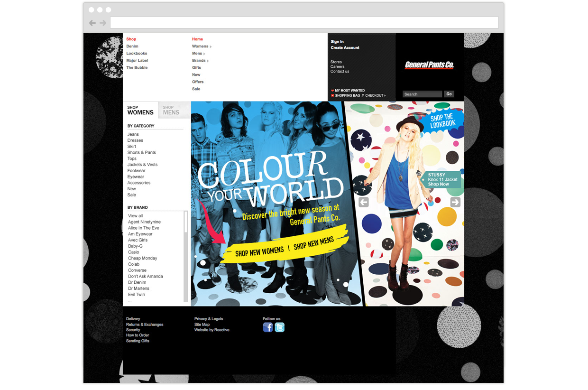Image resolution: width=588 pixels, height=390 pixels.
Task: Select Skirt category
Action: pyautogui.click(x=132, y=147)
